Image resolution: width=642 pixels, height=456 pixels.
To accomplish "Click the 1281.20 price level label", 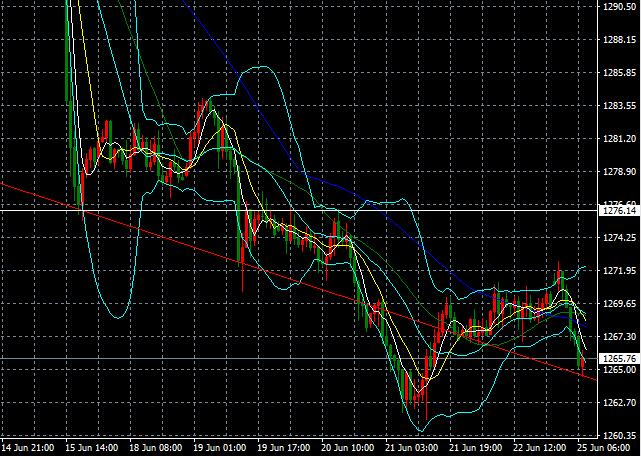I will click(619, 139).
